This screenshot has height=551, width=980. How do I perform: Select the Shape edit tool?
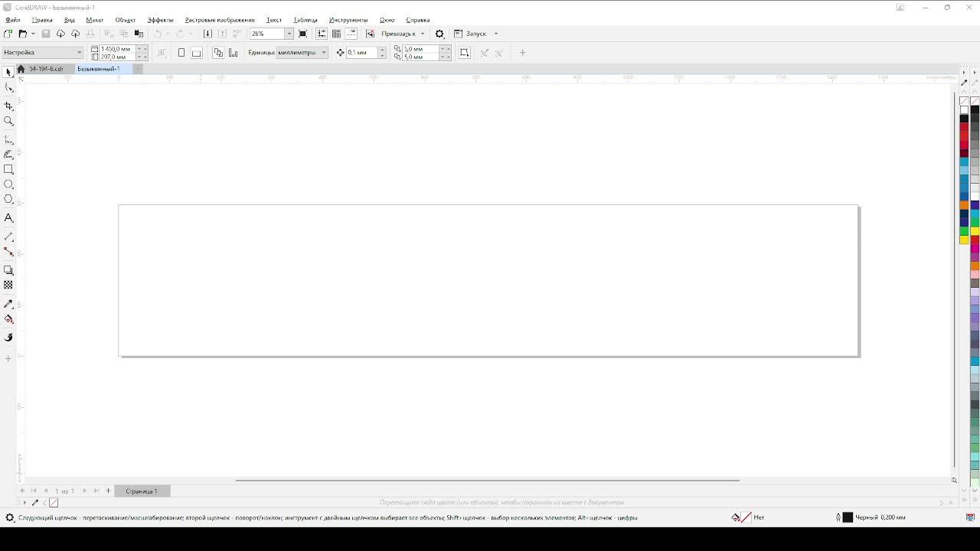[x=8, y=87]
